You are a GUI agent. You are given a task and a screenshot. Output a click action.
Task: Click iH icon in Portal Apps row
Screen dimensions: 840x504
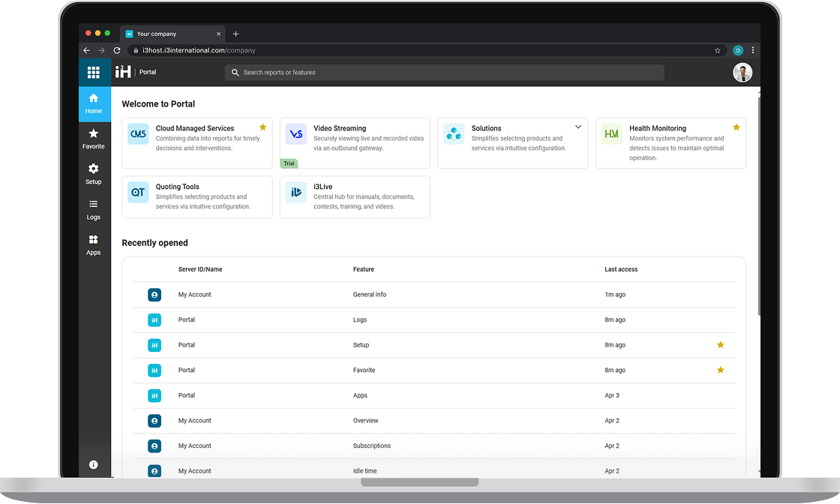154,395
